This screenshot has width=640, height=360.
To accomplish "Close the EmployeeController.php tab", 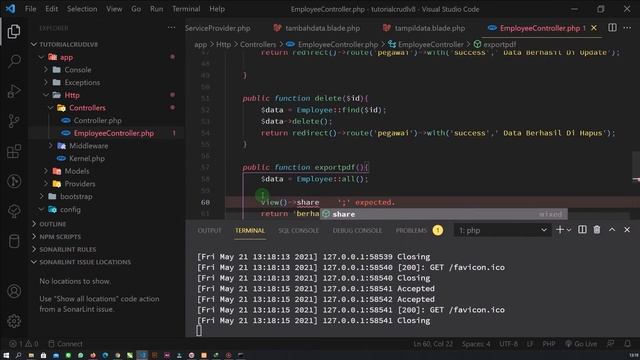I will (x=594, y=28).
